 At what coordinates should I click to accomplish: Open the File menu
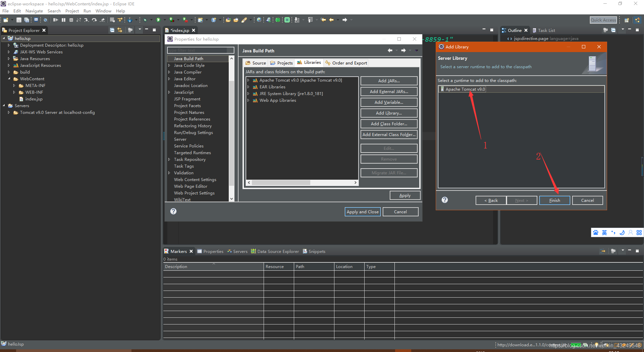(5, 11)
